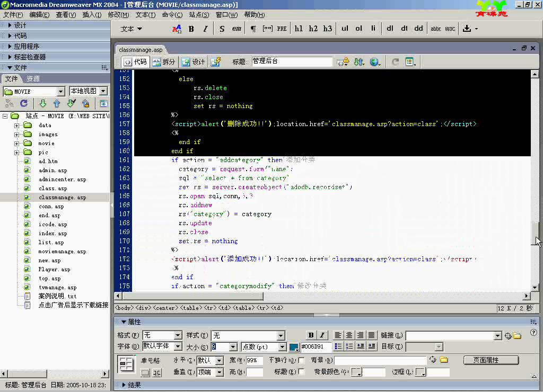Apply Strong (S) formatting from Text bar
Screen dimensions: 543x392
click(x=222, y=29)
